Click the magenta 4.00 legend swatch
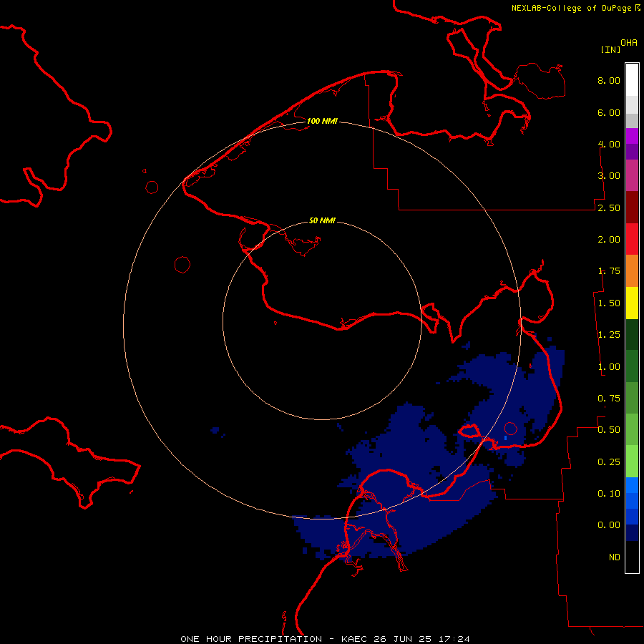 632,136
